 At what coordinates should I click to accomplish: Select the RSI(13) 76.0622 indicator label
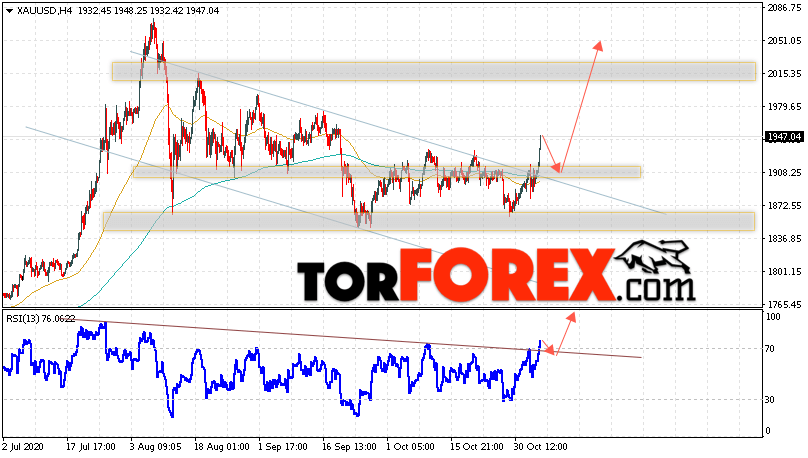click(41, 319)
